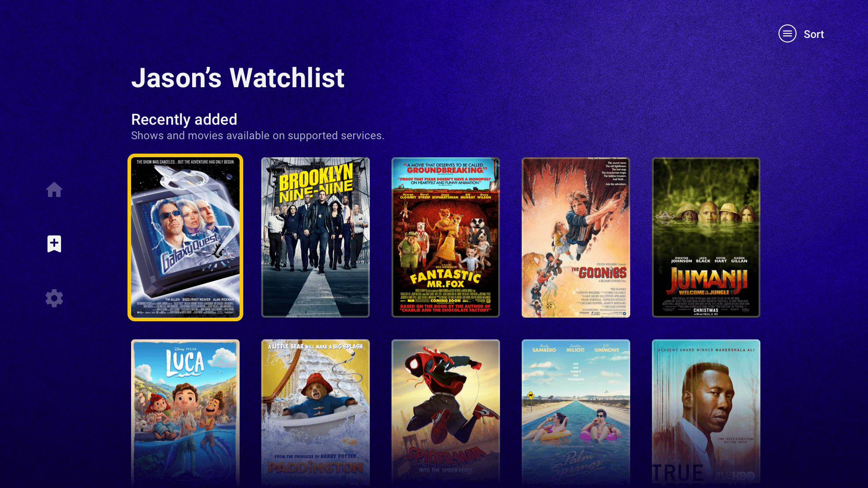
Task: Click the Settings gear icon
Action: tap(54, 298)
